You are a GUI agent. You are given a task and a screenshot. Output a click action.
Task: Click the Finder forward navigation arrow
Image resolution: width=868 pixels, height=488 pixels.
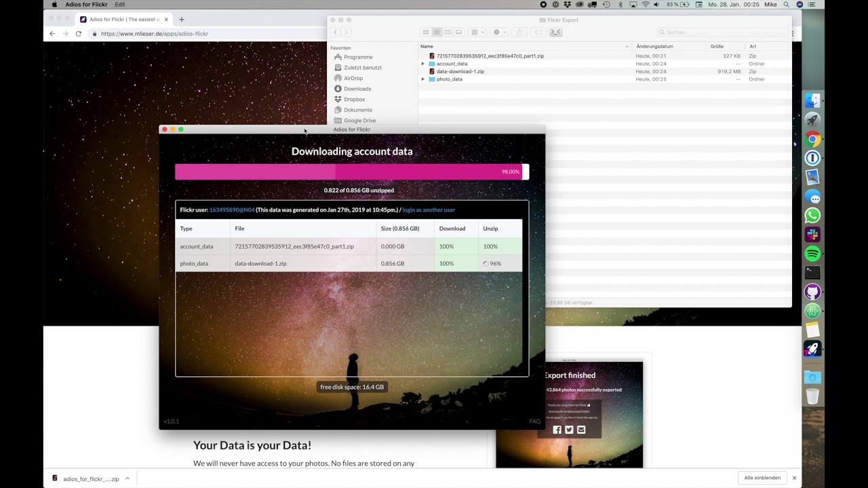point(345,32)
